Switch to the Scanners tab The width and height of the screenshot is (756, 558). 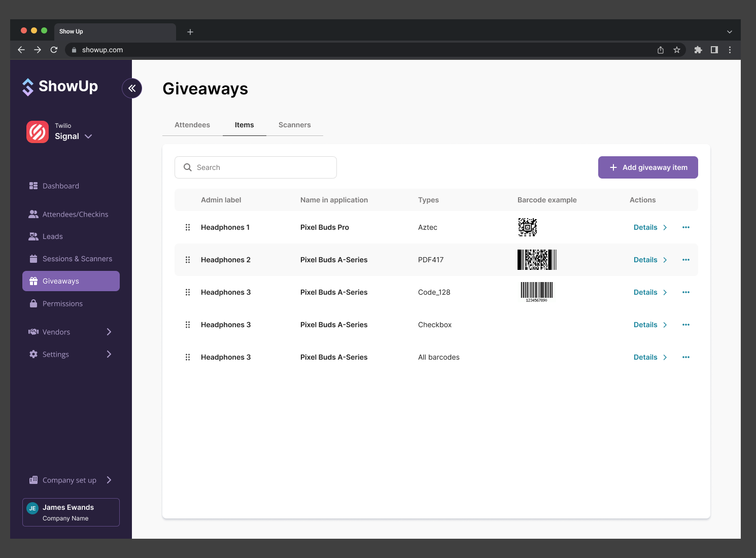[x=295, y=125]
